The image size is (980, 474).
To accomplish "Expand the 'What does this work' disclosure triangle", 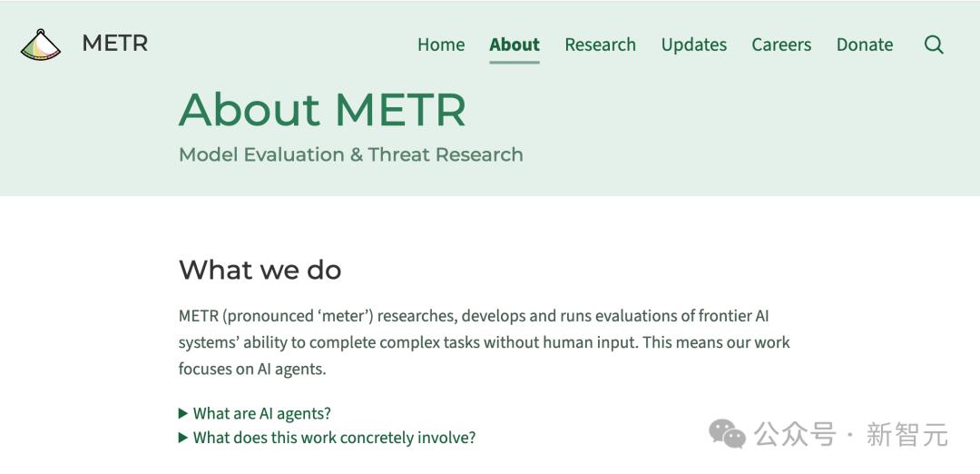I will [183, 438].
